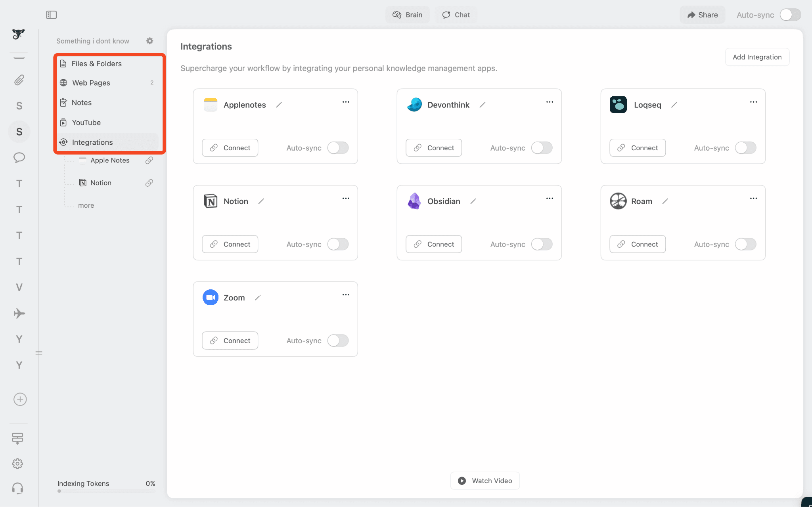
Task: Open the attachments paperclip icon in sidebar
Action: point(19,80)
